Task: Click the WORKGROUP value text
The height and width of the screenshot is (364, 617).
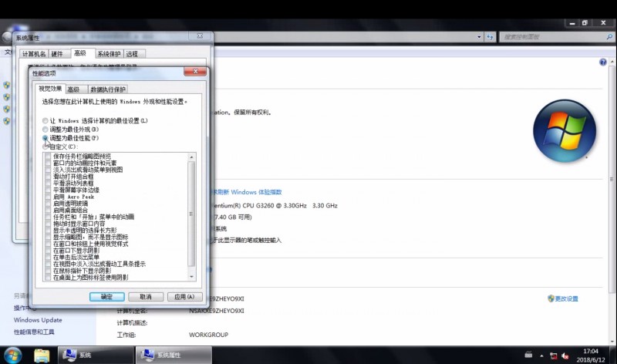Action: tap(208, 335)
